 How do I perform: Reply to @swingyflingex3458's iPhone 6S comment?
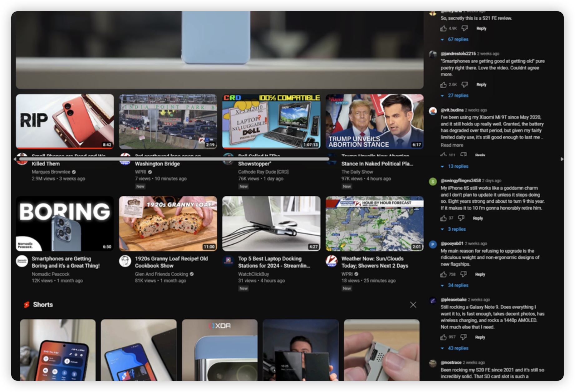click(478, 218)
